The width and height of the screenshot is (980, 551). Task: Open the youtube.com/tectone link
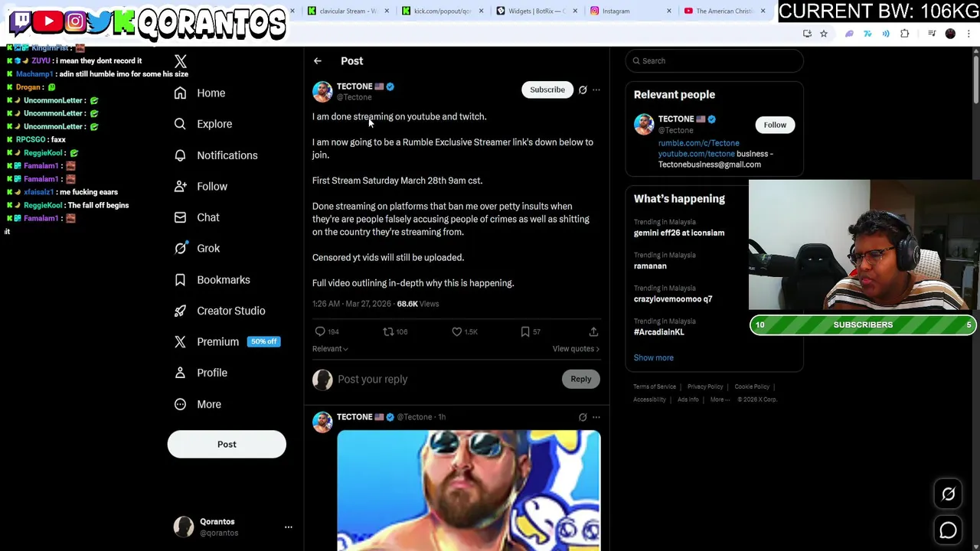tap(697, 154)
